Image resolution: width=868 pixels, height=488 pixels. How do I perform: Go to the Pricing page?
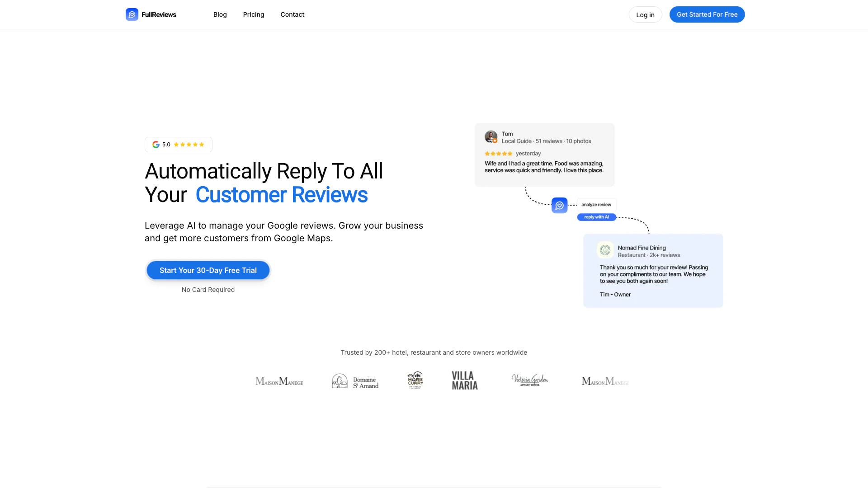point(253,14)
